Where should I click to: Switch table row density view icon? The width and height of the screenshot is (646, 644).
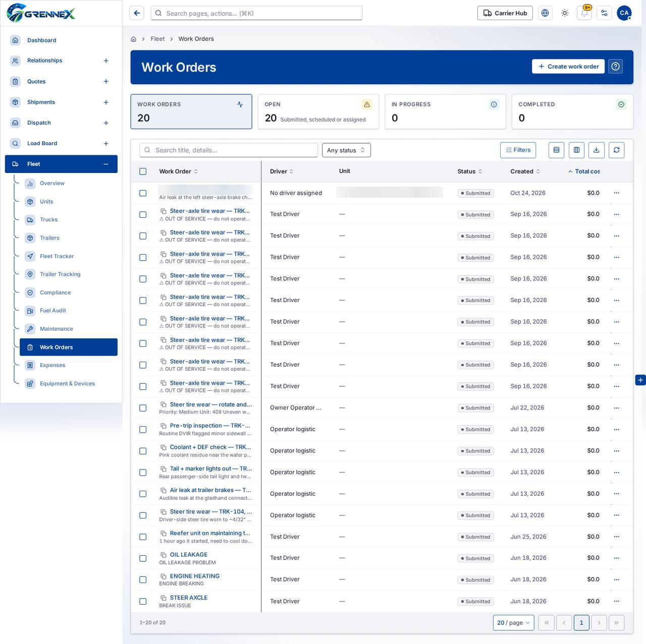pyautogui.click(x=556, y=150)
